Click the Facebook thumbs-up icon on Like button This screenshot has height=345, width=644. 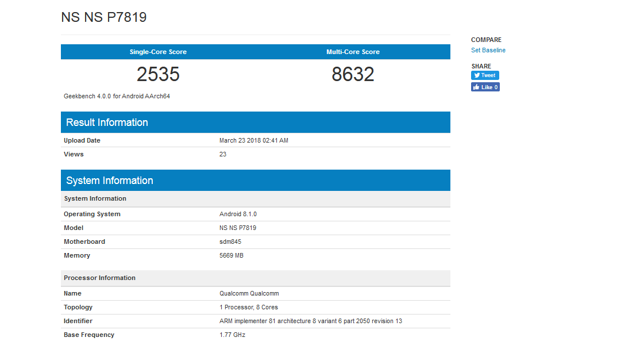(476, 87)
